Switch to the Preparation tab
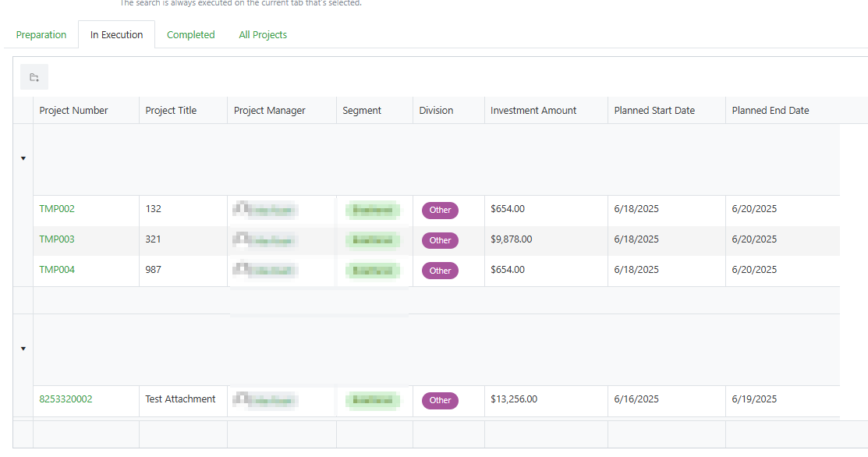Image resolution: width=868 pixels, height=457 pixels. (x=41, y=35)
